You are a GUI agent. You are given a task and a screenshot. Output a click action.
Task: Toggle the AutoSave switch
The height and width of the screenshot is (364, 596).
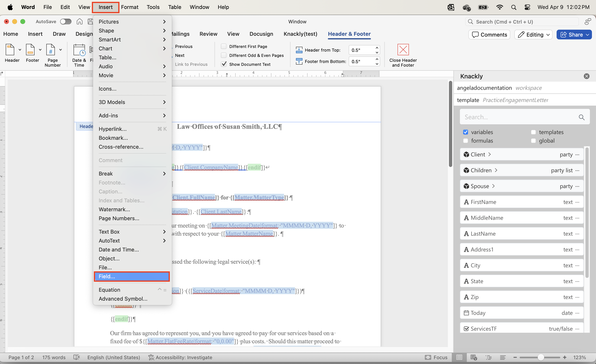tap(66, 22)
